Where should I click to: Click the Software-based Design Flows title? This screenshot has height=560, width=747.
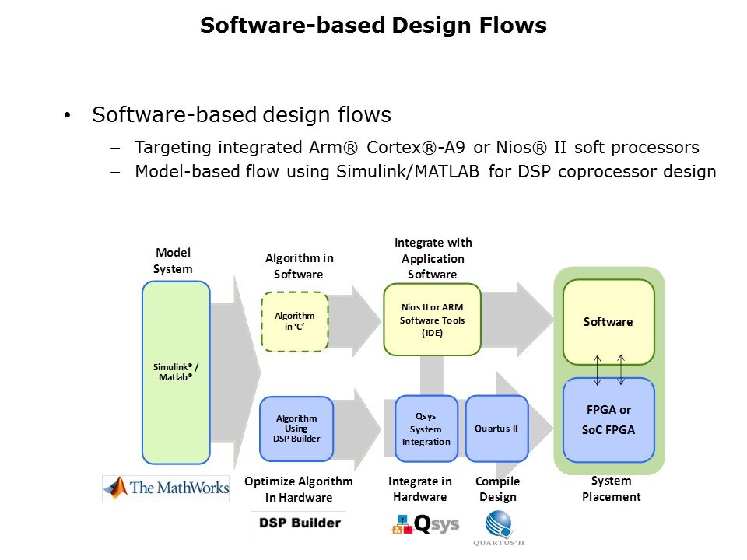point(373,26)
